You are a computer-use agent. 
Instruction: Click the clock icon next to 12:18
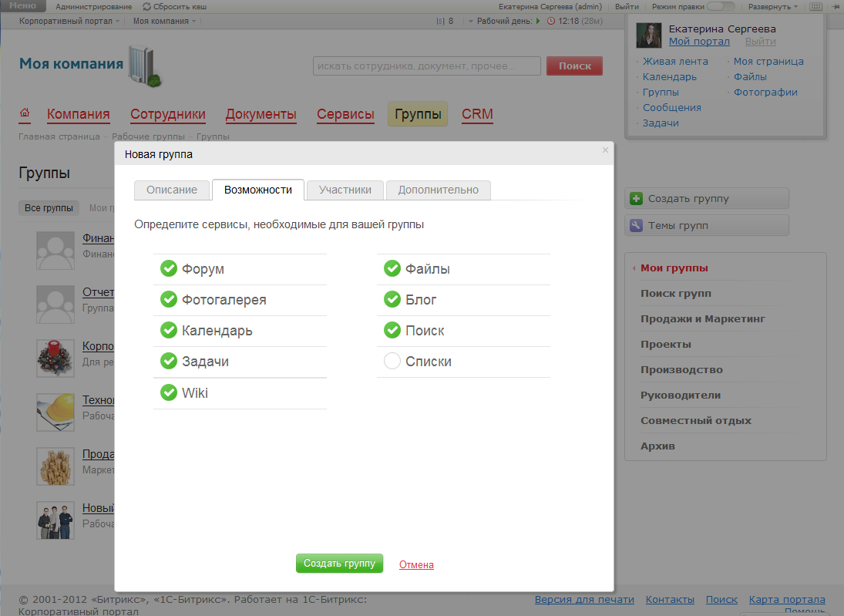(x=550, y=21)
